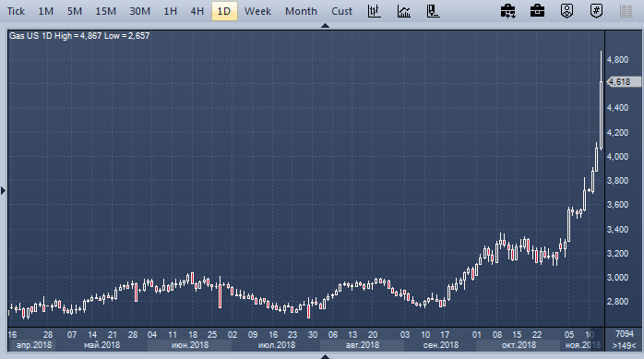Open the indicators chart icon

click(x=404, y=11)
